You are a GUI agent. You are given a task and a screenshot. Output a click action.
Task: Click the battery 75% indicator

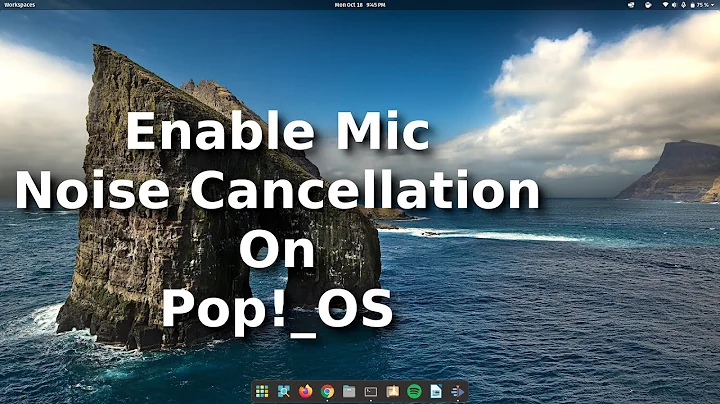(x=700, y=5)
